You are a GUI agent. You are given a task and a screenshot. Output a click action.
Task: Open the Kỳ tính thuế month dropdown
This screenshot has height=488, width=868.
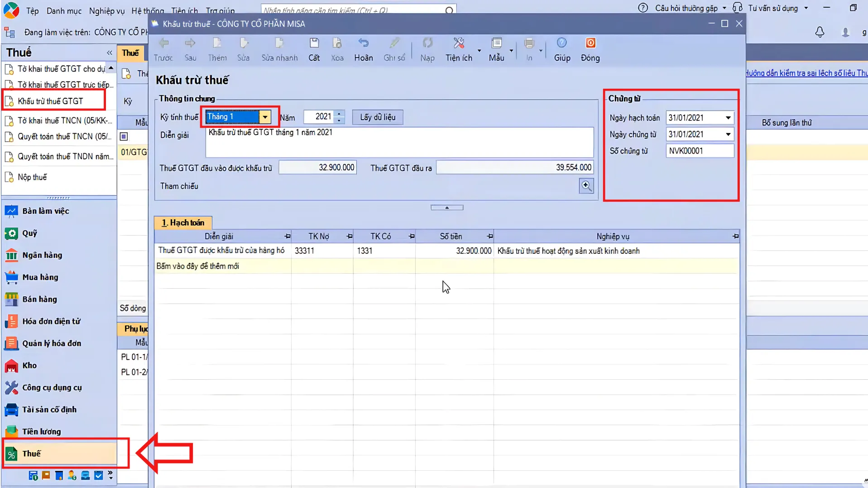coord(265,117)
